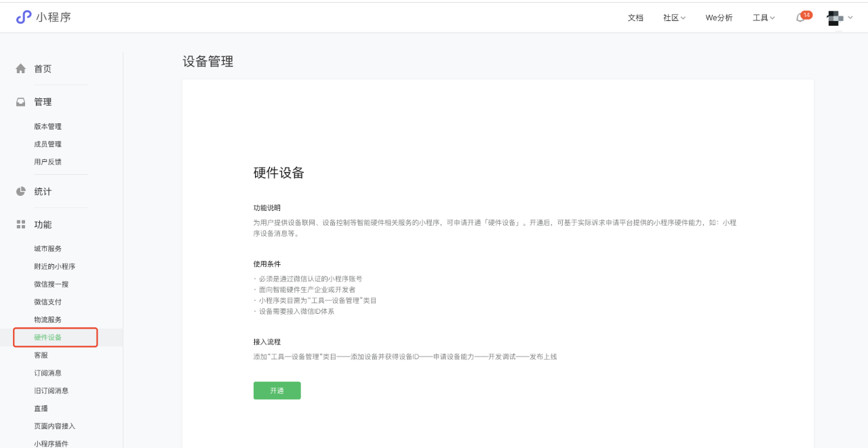Open 版本管理 in the sidebar
868x448 pixels.
[x=47, y=127]
